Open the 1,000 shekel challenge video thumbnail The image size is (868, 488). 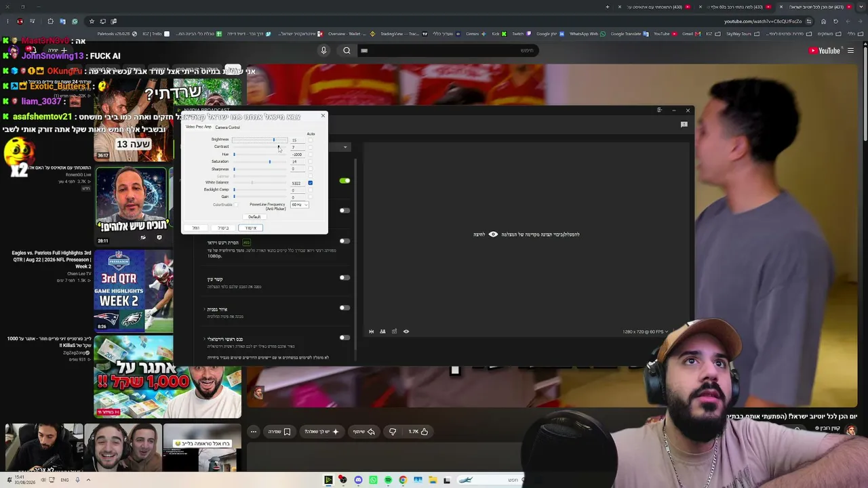point(167,377)
